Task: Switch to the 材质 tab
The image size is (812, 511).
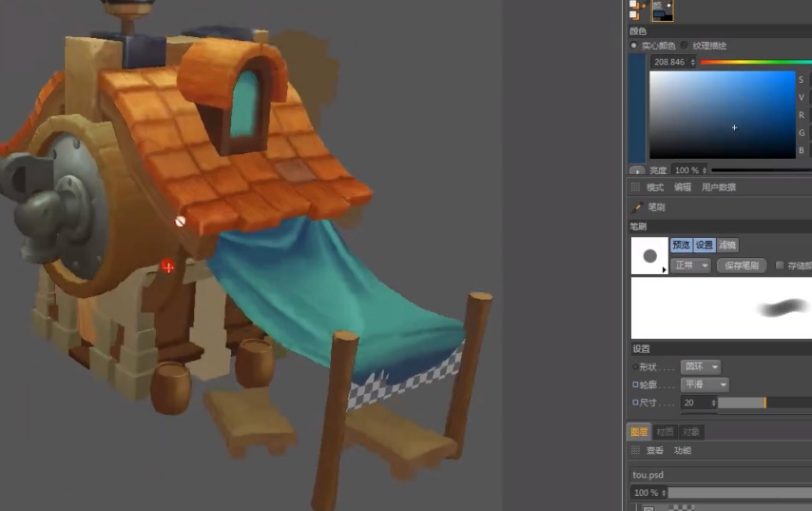Action: (x=665, y=432)
